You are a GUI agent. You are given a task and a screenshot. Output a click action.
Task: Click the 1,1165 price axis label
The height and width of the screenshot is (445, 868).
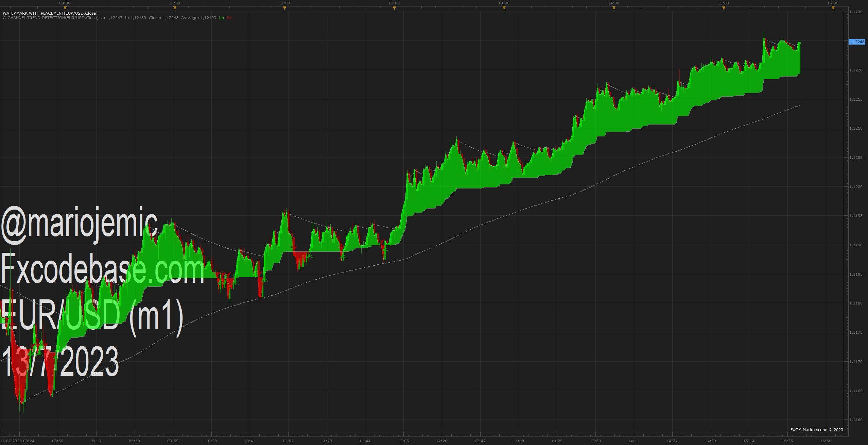click(856, 391)
